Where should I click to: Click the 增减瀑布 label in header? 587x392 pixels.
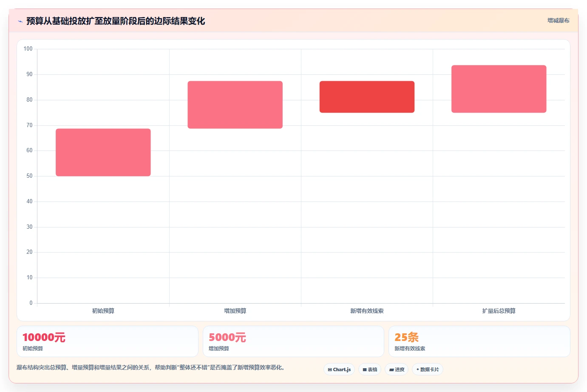558,20
